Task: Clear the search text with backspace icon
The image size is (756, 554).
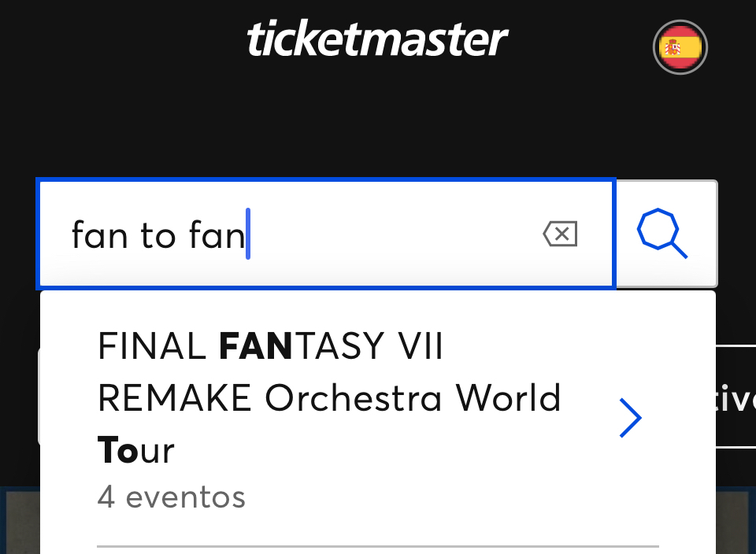Action: point(560,234)
